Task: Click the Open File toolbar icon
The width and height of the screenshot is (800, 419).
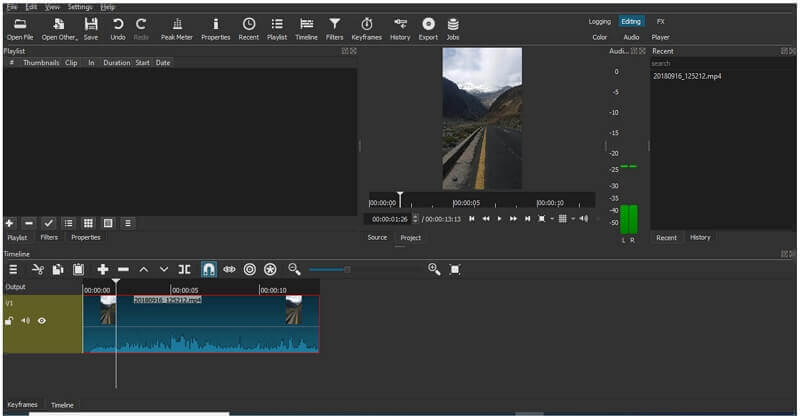Action: pos(20,29)
